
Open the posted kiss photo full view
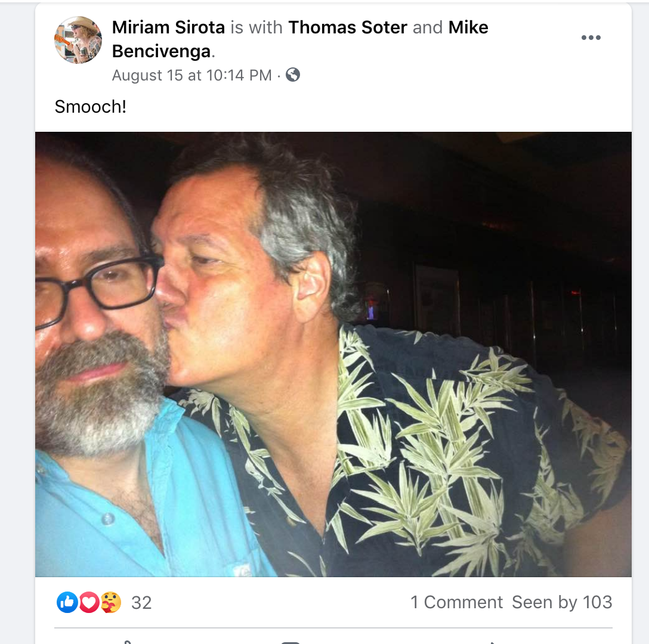[333, 354]
